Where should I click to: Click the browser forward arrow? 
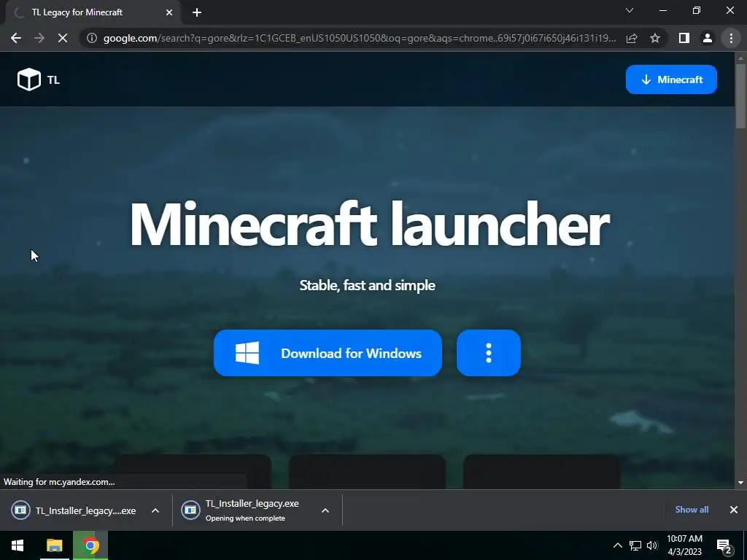click(x=39, y=38)
